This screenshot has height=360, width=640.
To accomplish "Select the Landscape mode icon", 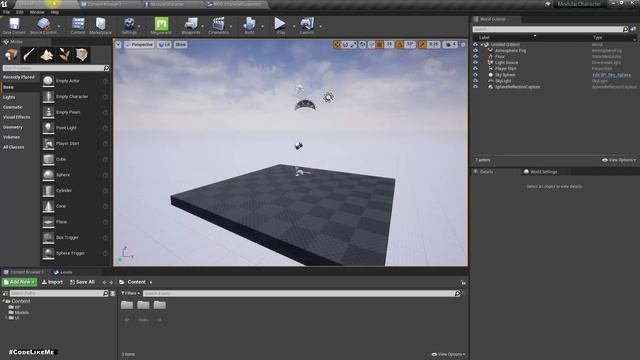I will coord(47,55).
